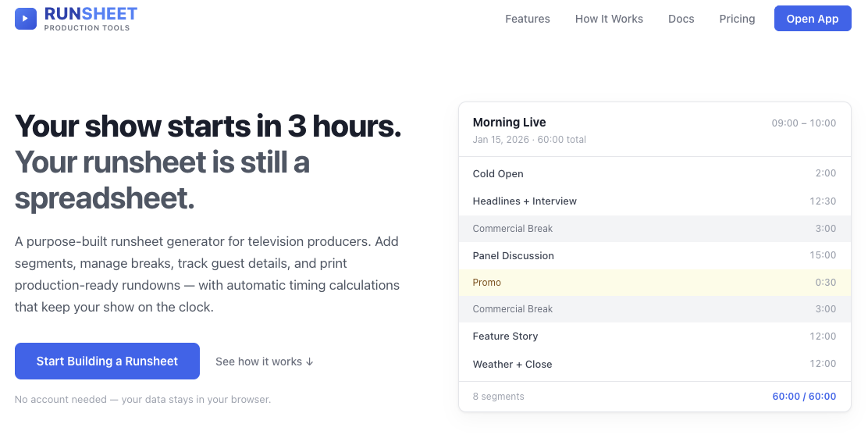Click the RUNSHEET brand name text
Viewport: 868px width, 438px height.
(91, 13)
